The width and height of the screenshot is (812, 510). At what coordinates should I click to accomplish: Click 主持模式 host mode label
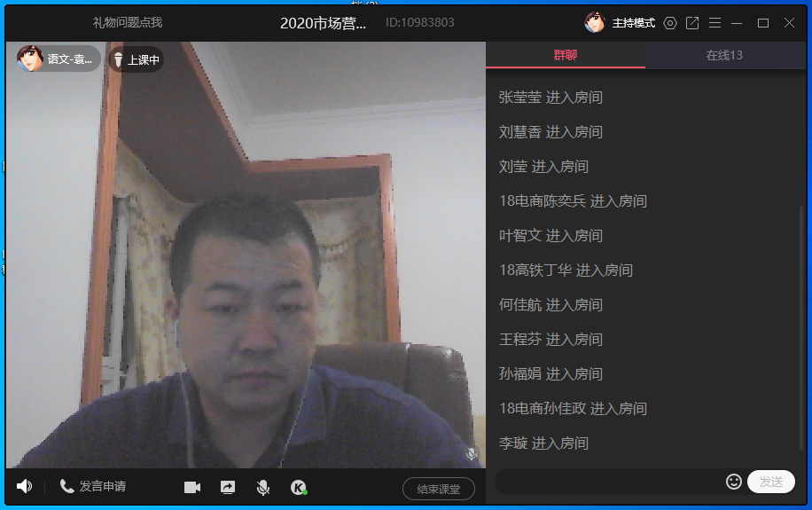633,23
